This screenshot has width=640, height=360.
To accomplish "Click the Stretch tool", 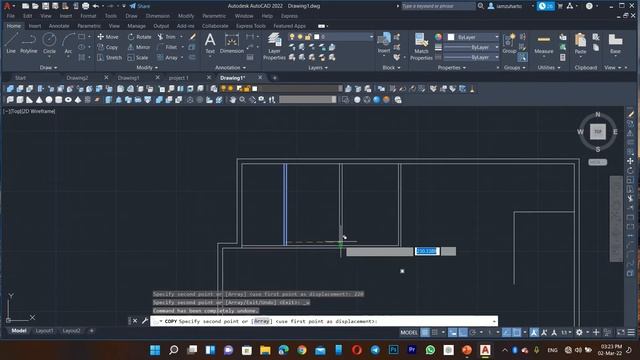I will [x=109, y=58].
